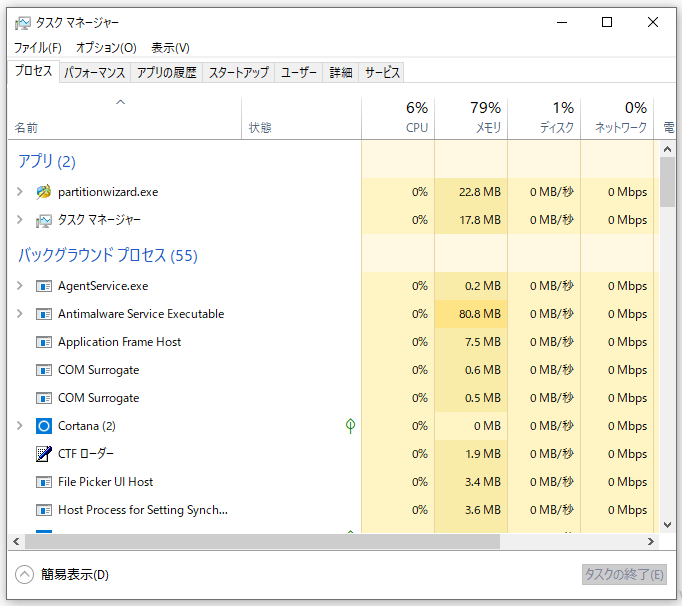The height and width of the screenshot is (606, 682).
Task: Select the CTF ローダー name text
Action: pos(86,454)
